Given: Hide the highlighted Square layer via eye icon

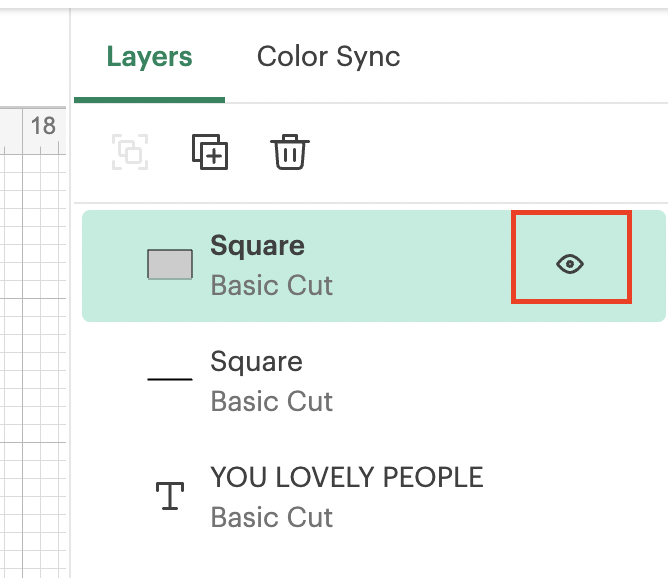Looking at the screenshot, I should coord(570,265).
